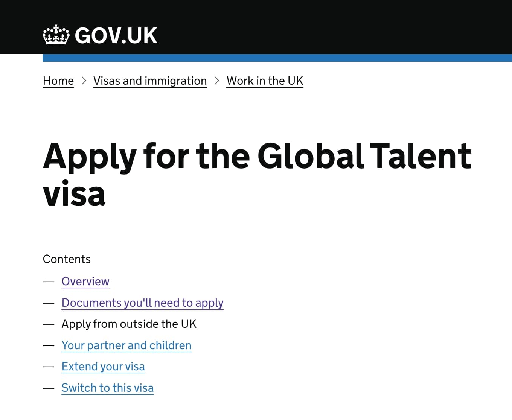Image resolution: width=512 pixels, height=420 pixels.
Task: Click the crown emblem in the header
Action: [x=56, y=35]
